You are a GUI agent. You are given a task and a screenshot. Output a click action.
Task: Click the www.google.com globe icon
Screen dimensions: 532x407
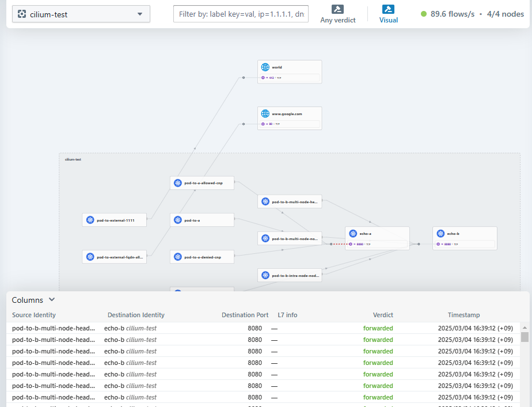coord(265,114)
